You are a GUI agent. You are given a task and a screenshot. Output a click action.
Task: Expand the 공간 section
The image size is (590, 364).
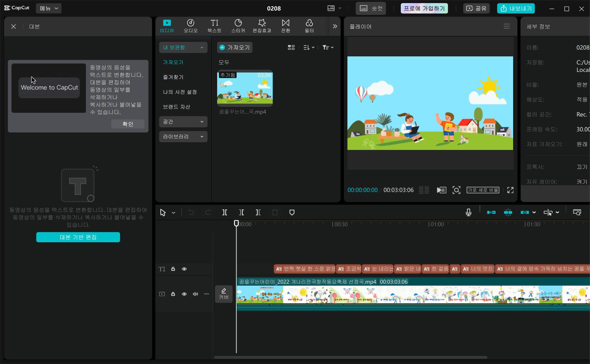(x=183, y=122)
